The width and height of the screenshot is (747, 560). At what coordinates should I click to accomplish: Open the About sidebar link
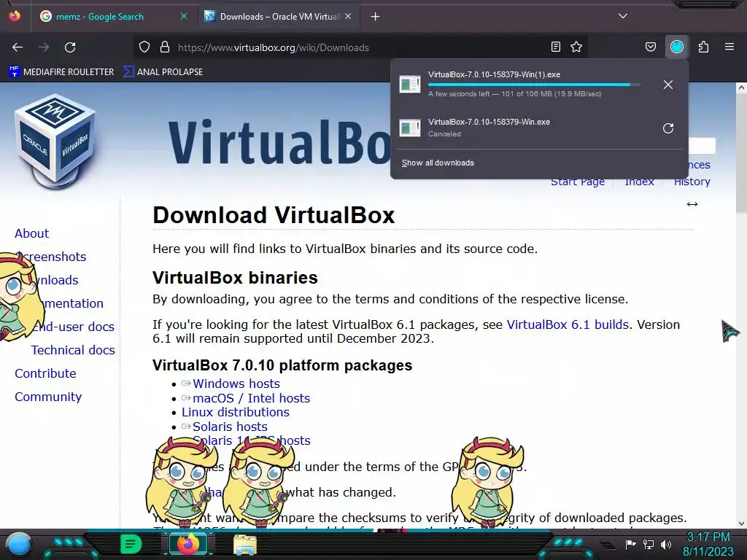tap(32, 233)
